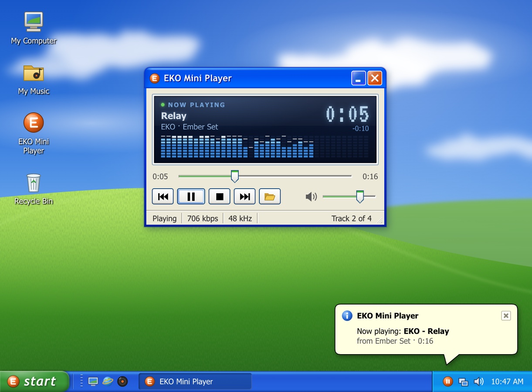Click the '706 kbps' bitrate status
This screenshot has width=532, height=392.
[x=203, y=219]
